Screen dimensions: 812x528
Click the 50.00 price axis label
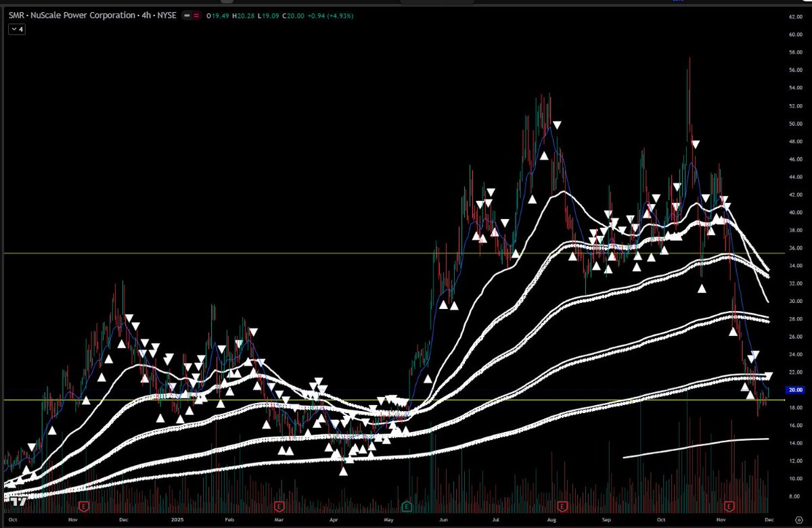796,124
